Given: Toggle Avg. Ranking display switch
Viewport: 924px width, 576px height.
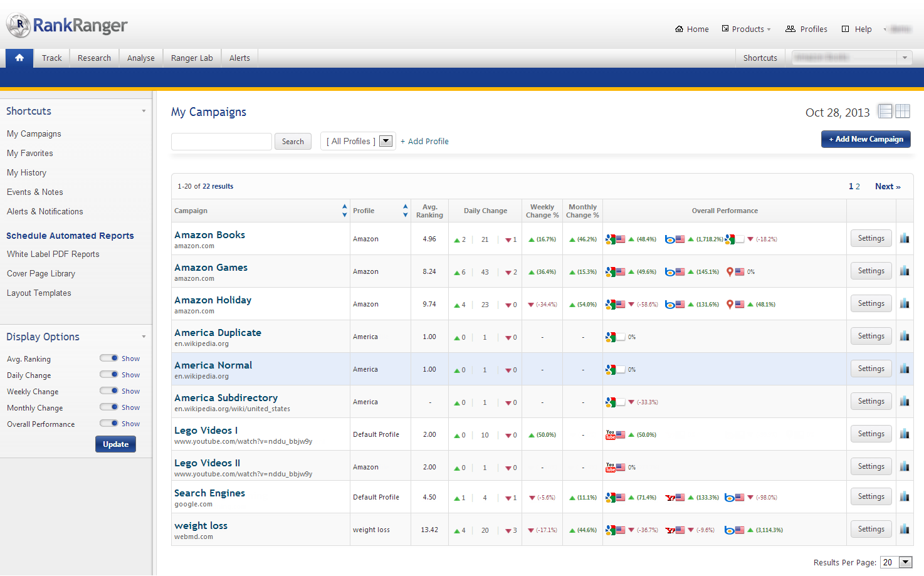Looking at the screenshot, I should (109, 359).
